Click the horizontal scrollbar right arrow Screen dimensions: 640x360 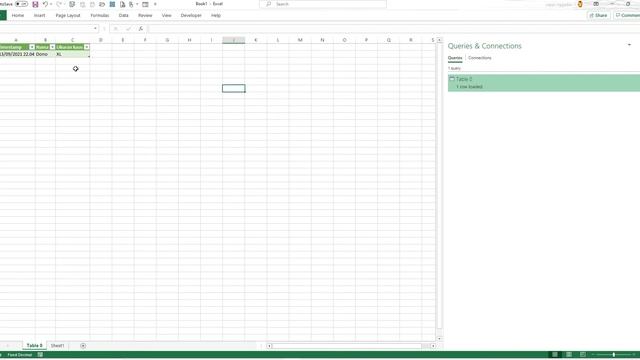click(433, 346)
